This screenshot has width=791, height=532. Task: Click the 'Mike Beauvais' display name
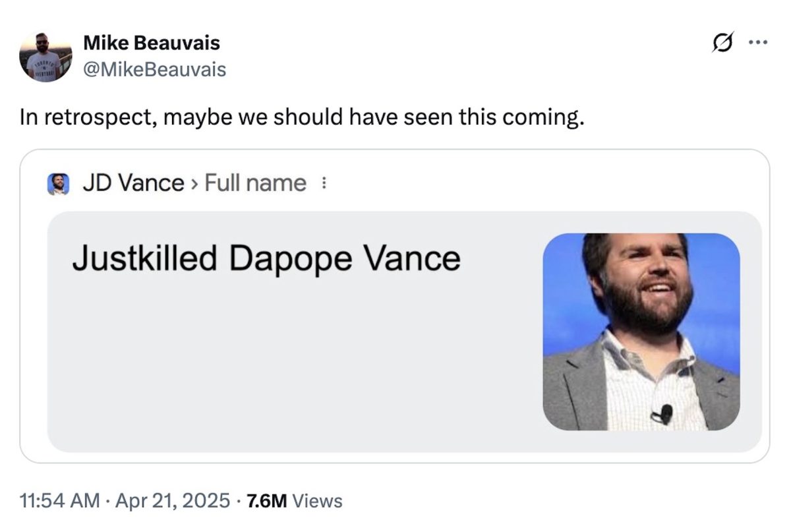152,44
